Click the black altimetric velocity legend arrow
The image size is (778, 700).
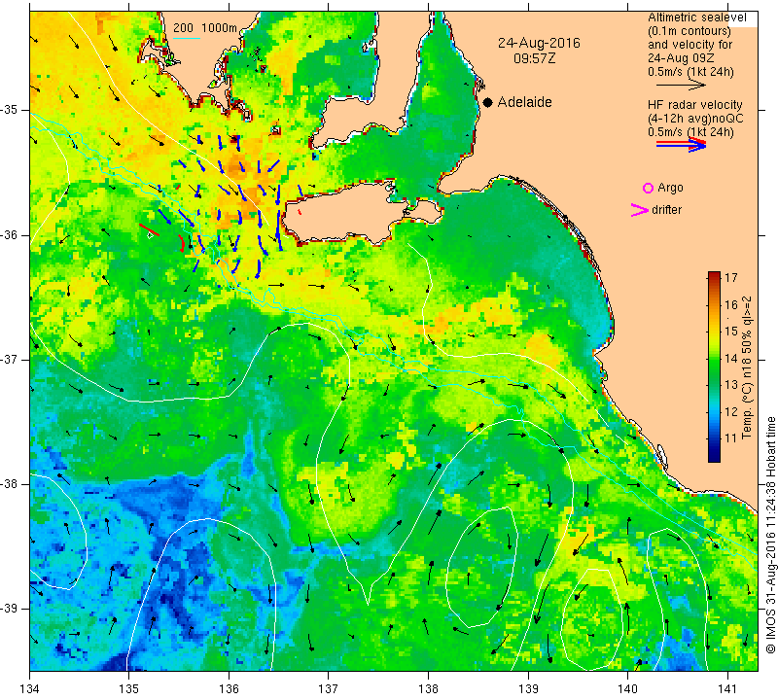pyautogui.click(x=681, y=86)
